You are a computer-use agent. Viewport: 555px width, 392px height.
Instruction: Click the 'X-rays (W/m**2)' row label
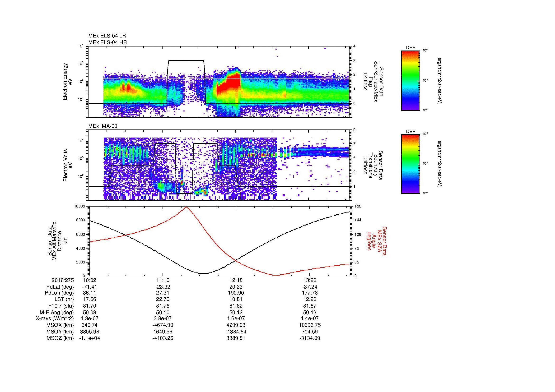pyautogui.click(x=55, y=319)
